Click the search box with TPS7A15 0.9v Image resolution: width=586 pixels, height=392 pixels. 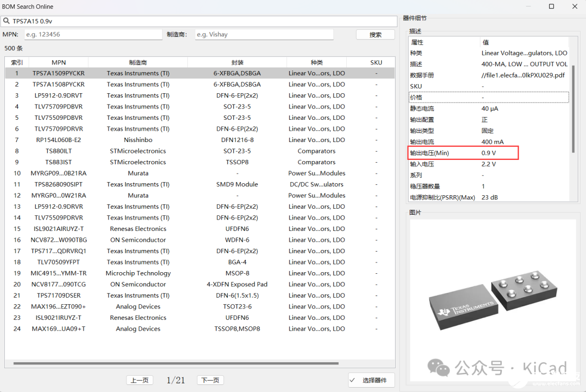coord(199,21)
